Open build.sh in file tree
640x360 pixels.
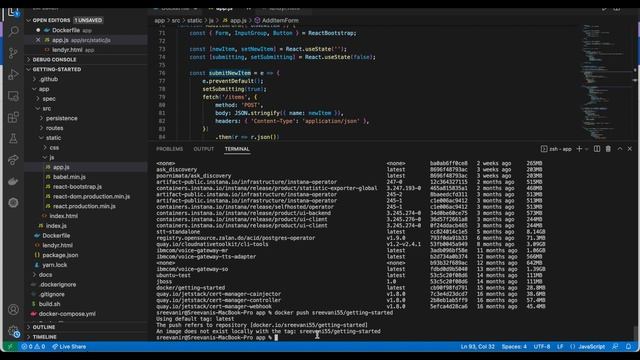[x=49, y=304]
